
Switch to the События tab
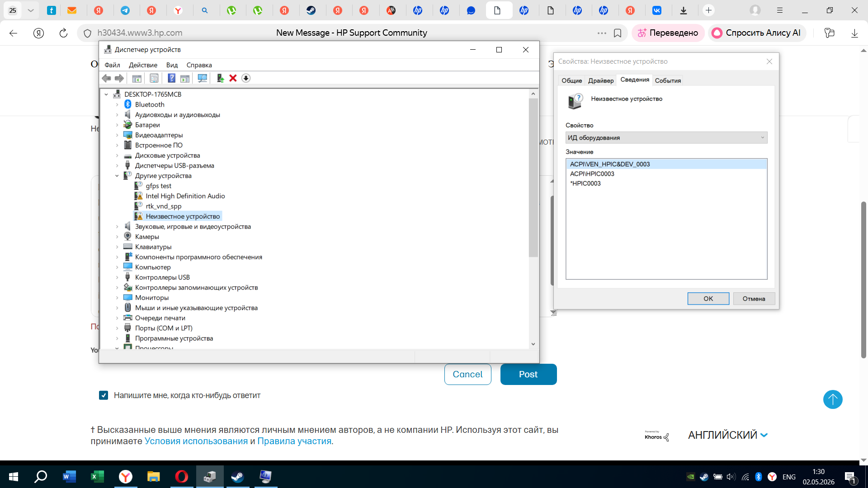point(668,80)
